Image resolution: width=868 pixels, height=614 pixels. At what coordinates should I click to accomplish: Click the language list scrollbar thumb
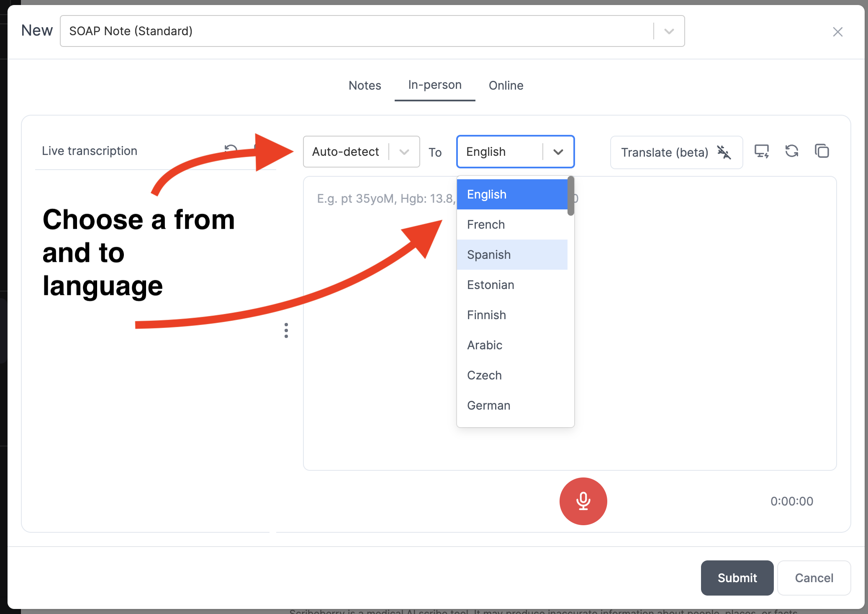(x=570, y=196)
